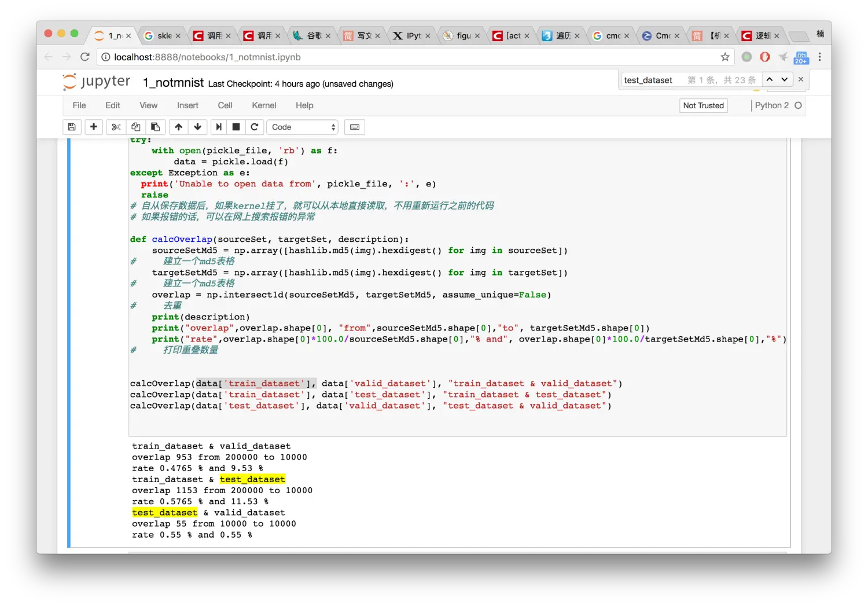Close the figu browser tab
This screenshot has height=606, width=868.
[477, 36]
